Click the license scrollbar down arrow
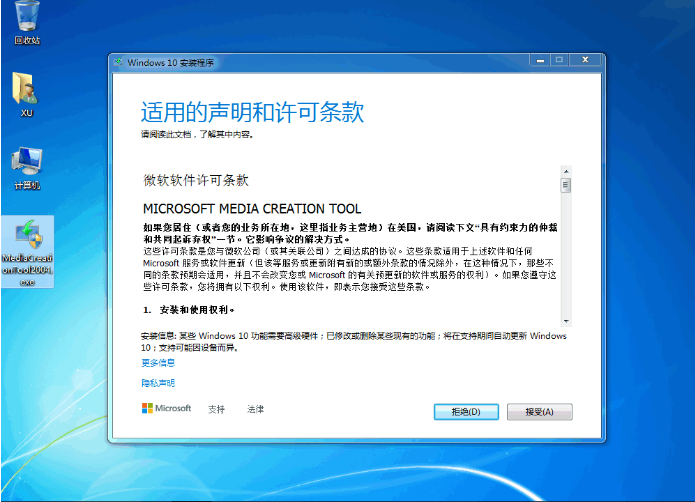This screenshot has width=695, height=502. [565, 321]
